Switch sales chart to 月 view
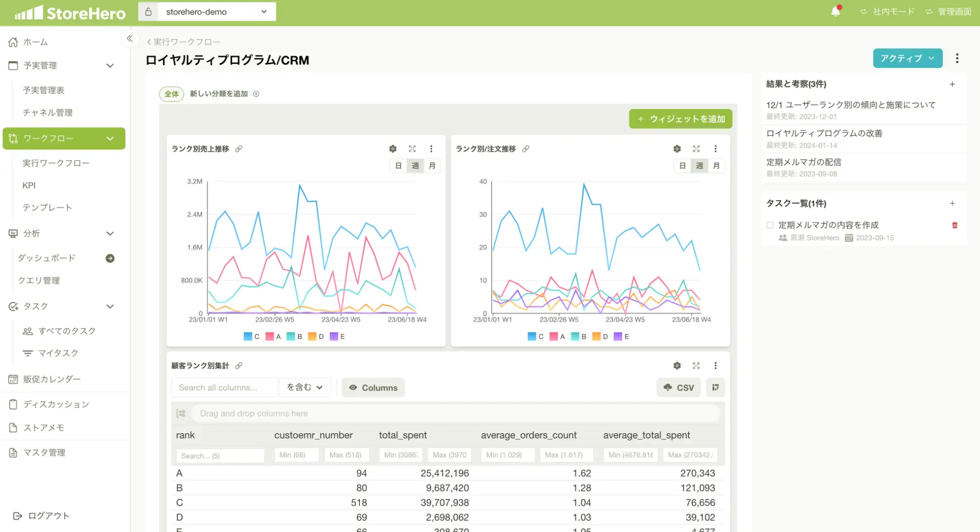The height and width of the screenshot is (532, 980). tap(432, 165)
